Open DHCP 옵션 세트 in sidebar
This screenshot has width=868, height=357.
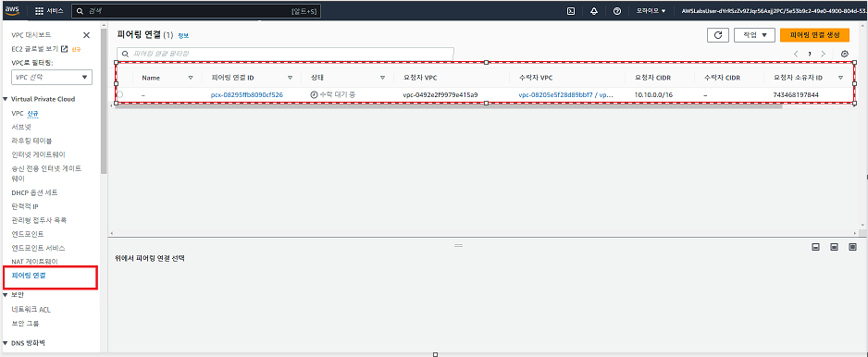coord(35,192)
